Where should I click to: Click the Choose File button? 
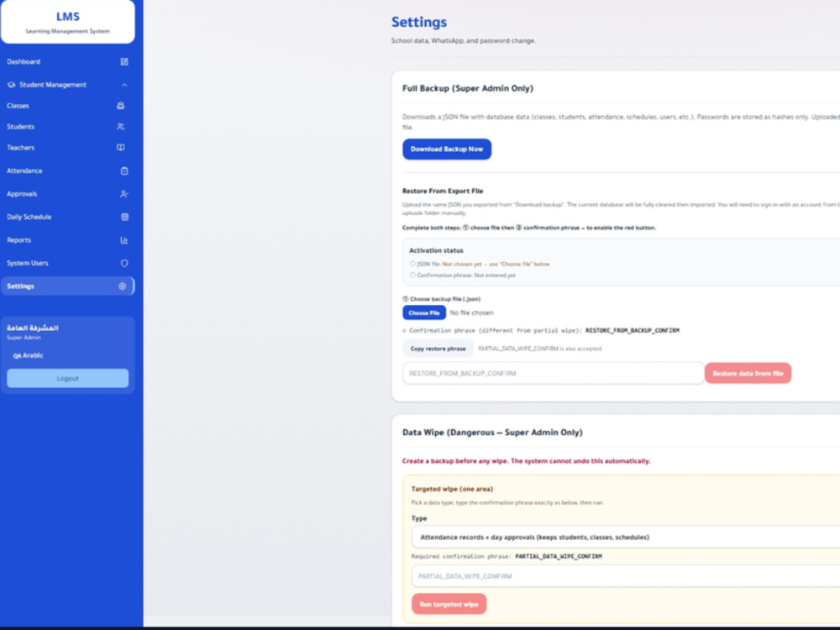423,312
